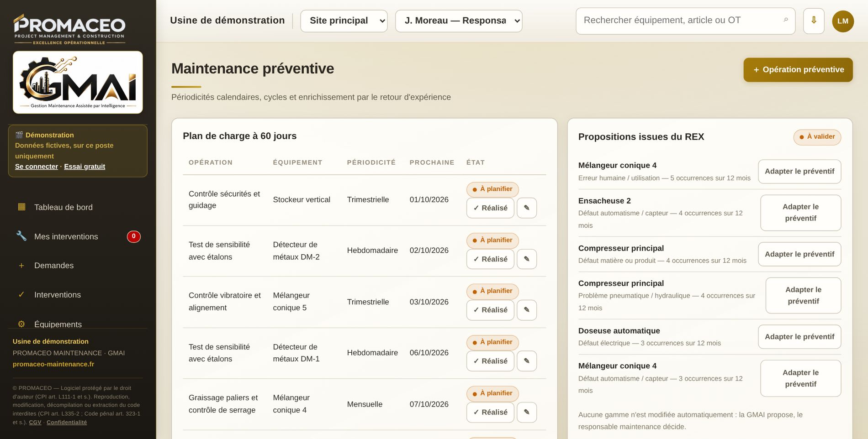The height and width of the screenshot is (439, 868).
Task: Click the search magnifier icon
Action: pyautogui.click(x=786, y=20)
